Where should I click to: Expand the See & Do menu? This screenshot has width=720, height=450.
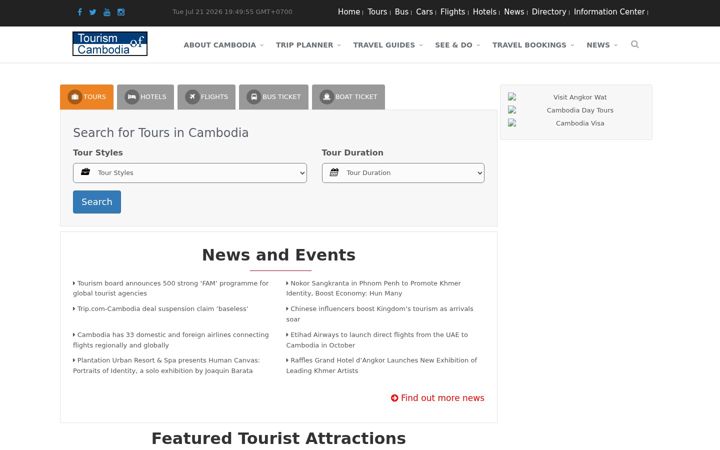pyautogui.click(x=457, y=45)
